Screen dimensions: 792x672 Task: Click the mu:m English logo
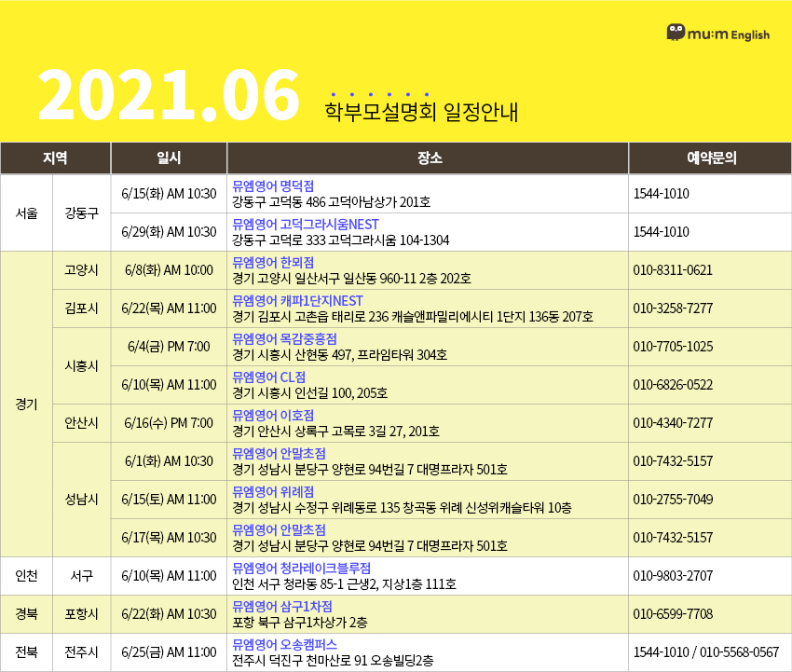[x=717, y=33]
